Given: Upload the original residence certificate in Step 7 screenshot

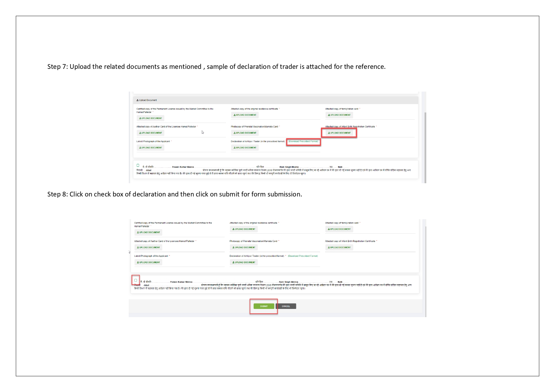Looking at the screenshot, I should [245, 115].
